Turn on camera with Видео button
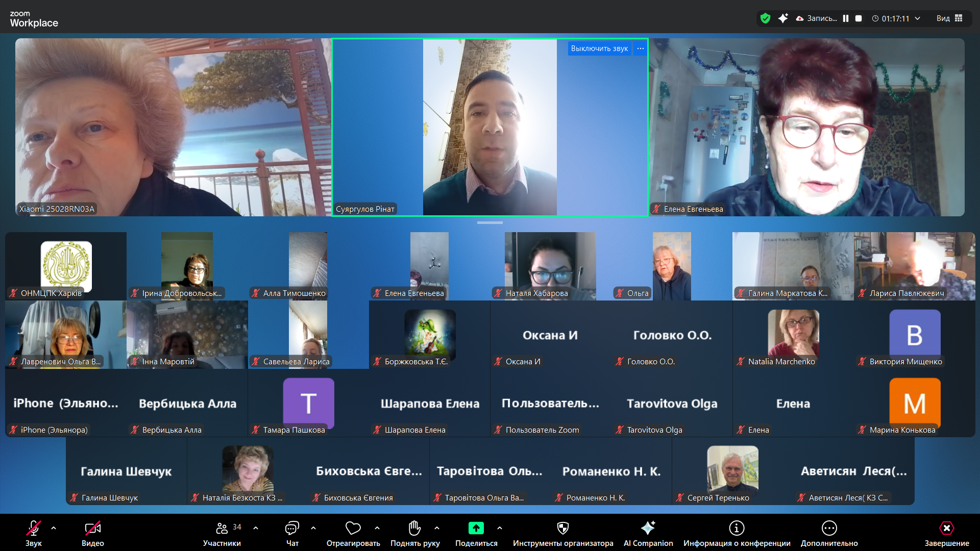 (x=92, y=528)
